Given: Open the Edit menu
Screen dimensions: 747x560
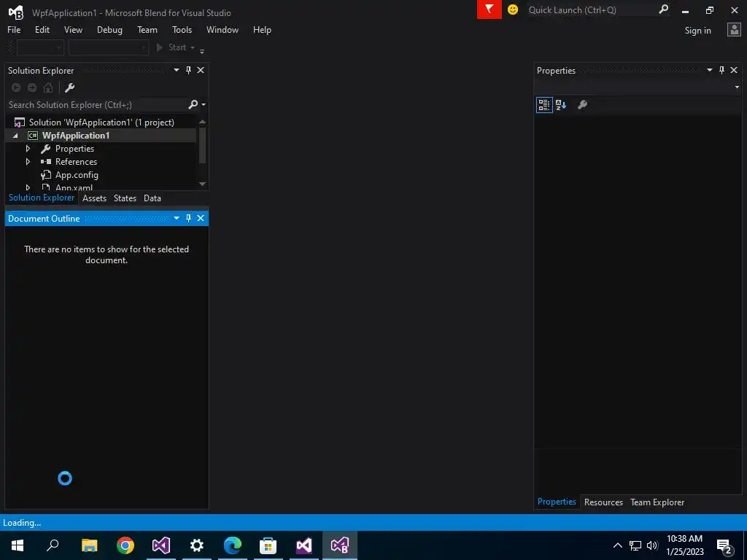Looking at the screenshot, I should (42, 29).
